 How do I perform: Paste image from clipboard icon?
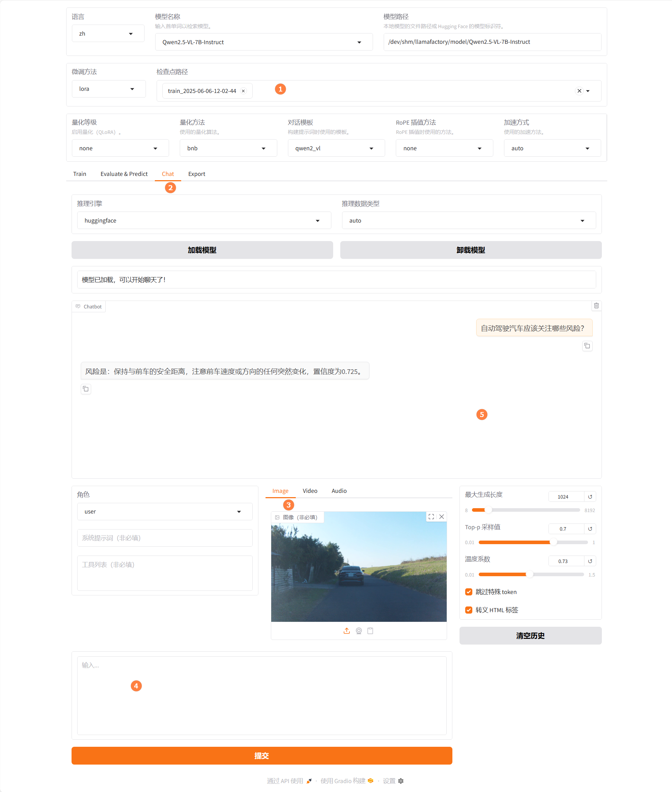point(370,631)
